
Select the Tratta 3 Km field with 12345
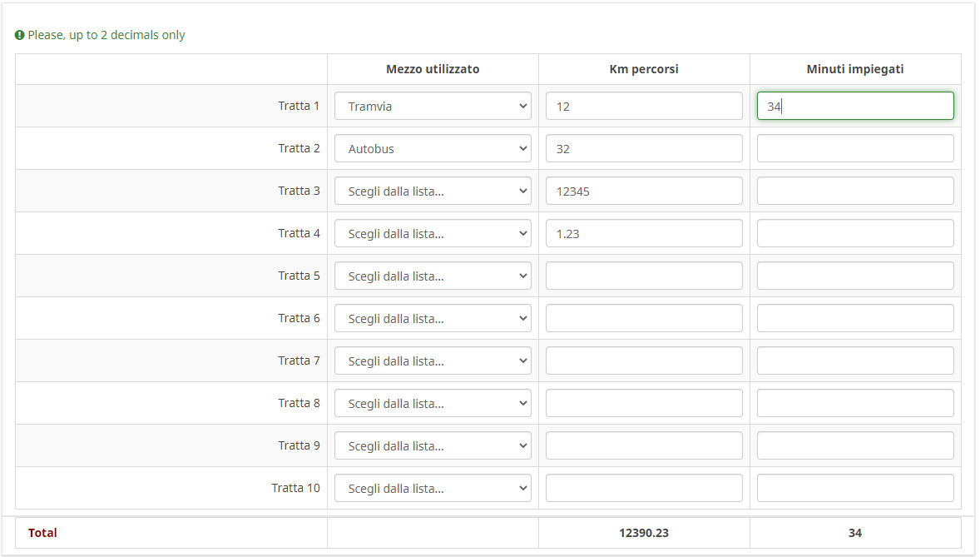coord(644,191)
